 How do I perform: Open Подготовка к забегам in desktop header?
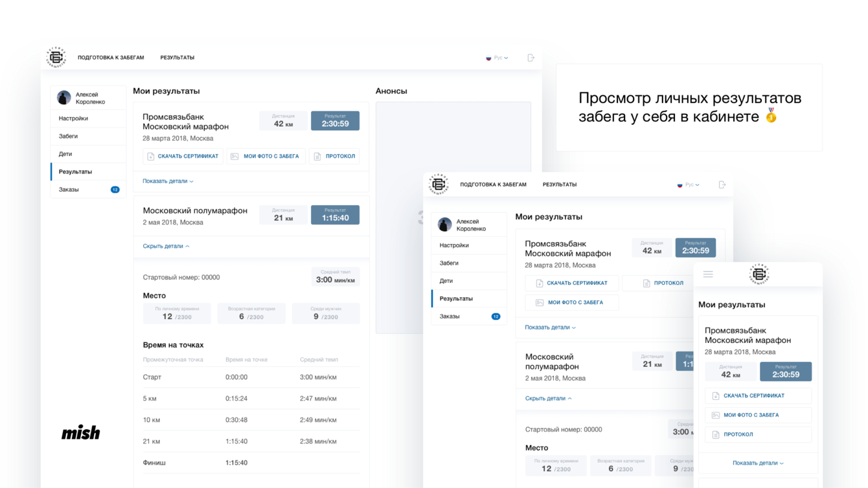tap(111, 58)
